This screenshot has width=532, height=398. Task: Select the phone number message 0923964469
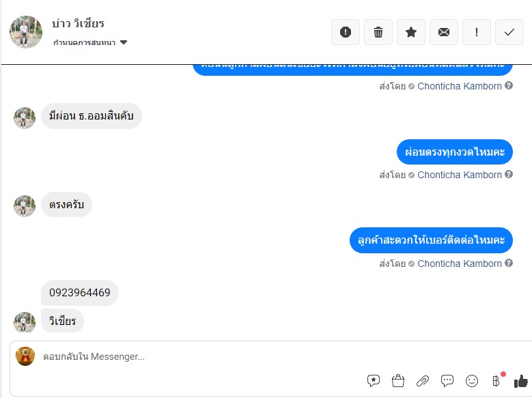(x=80, y=292)
